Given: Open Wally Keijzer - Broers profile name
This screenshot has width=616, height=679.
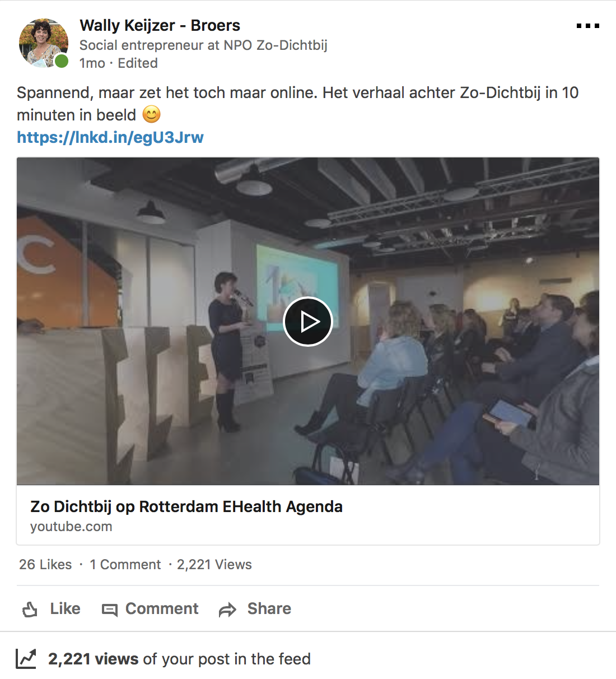Looking at the screenshot, I should (160, 25).
